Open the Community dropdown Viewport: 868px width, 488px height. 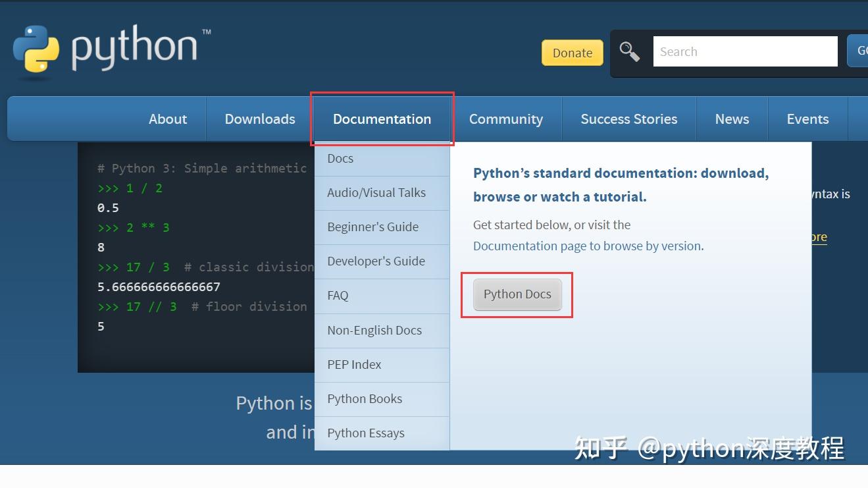tap(505, 119)
